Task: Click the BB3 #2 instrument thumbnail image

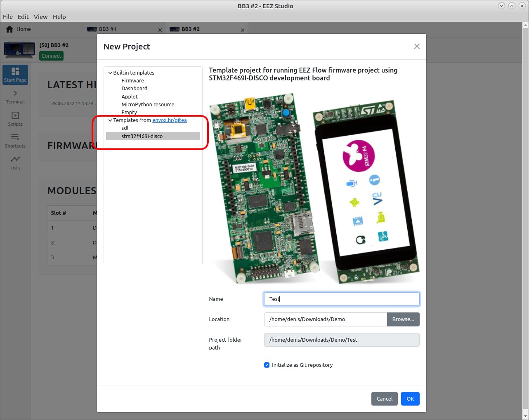Action: (19, 50)
